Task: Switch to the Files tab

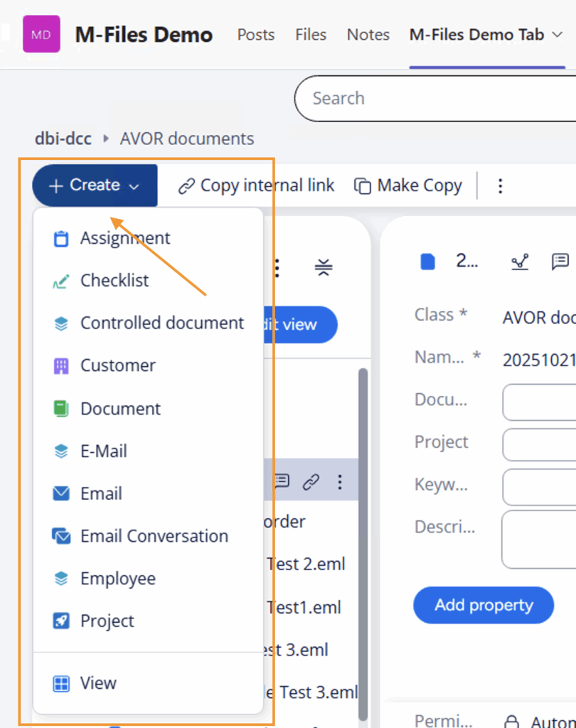Action: [311, 35]
